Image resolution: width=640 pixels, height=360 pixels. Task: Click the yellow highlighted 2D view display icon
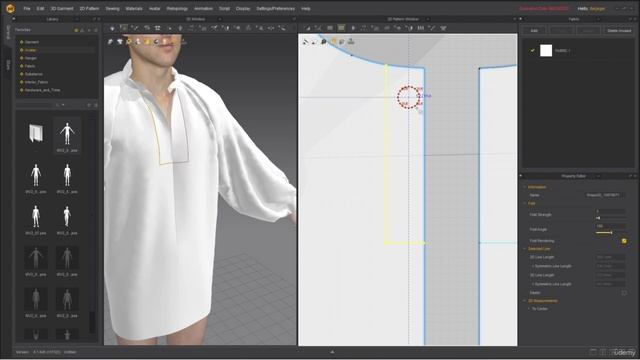(333, 42)
